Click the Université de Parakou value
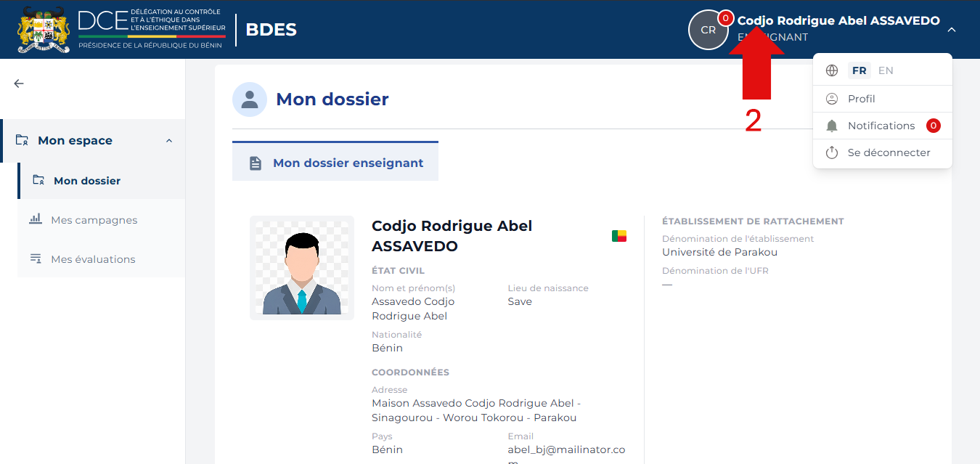 coord(719,252)
